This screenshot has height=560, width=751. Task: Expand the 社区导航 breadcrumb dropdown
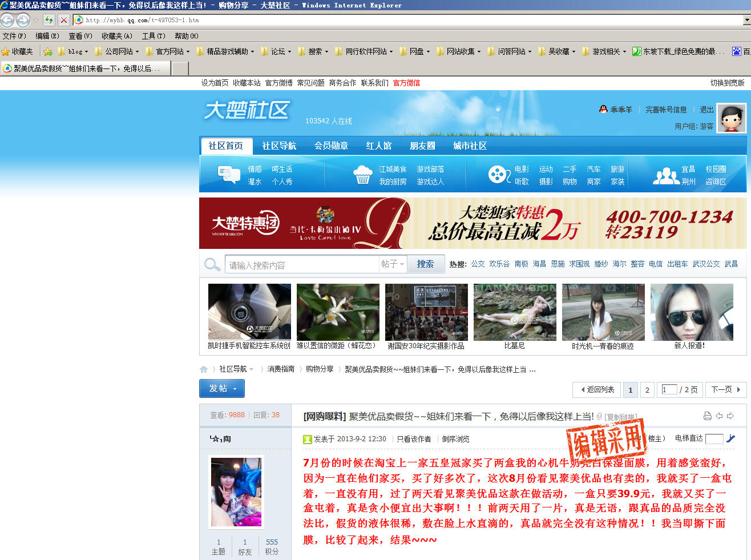(252, 369)
